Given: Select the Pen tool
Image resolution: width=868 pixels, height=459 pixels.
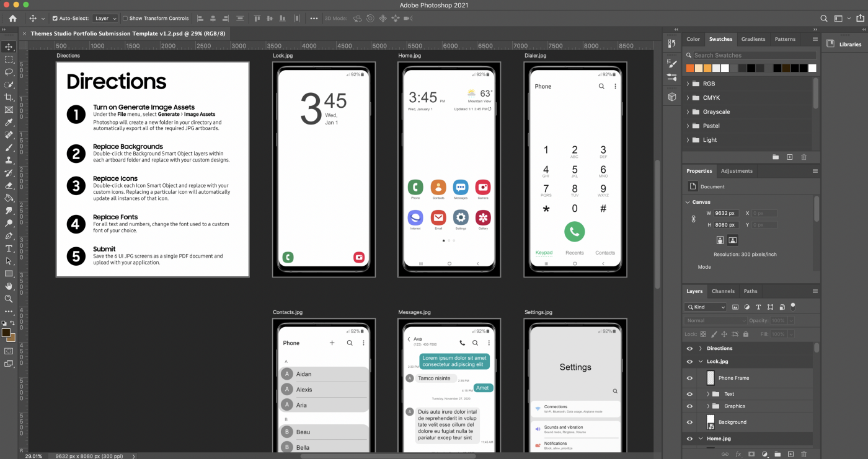Looking at the screenshot, I should [x=9, y=236].
